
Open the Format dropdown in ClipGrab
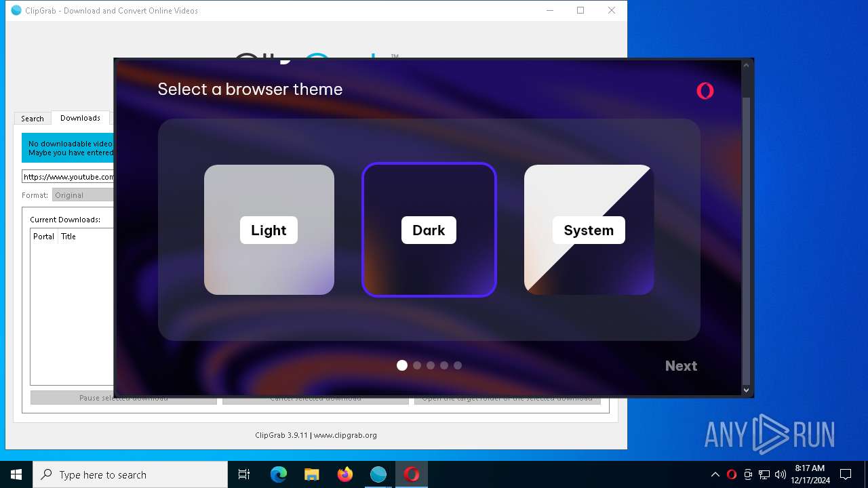point(83,195)
